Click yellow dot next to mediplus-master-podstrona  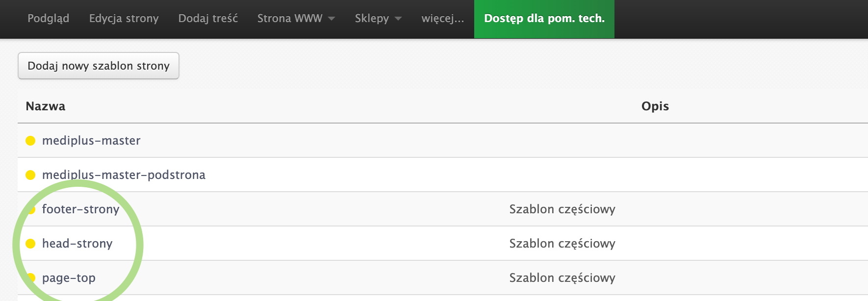point(30,175)
